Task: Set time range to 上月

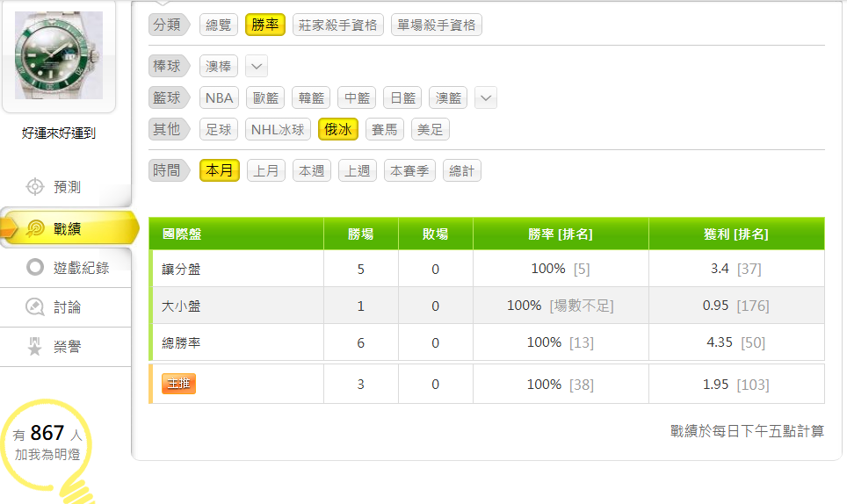Action: click(x=265, y=171)
